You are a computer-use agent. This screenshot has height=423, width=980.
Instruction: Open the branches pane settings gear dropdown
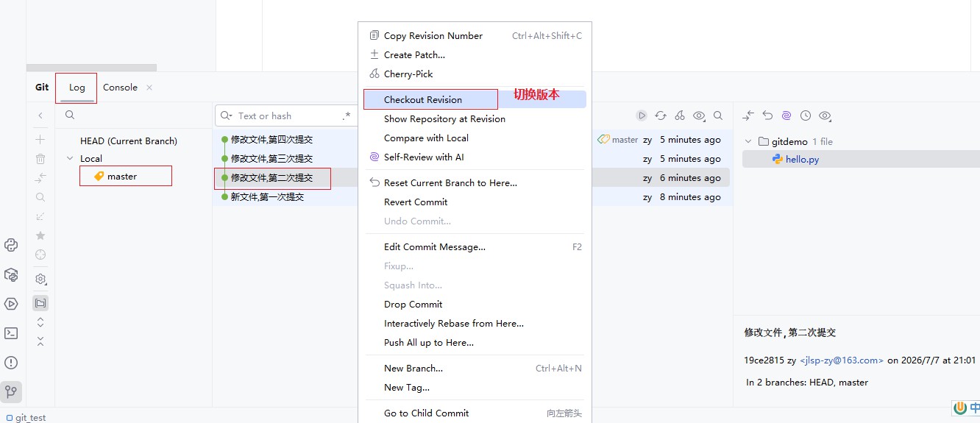40,280
